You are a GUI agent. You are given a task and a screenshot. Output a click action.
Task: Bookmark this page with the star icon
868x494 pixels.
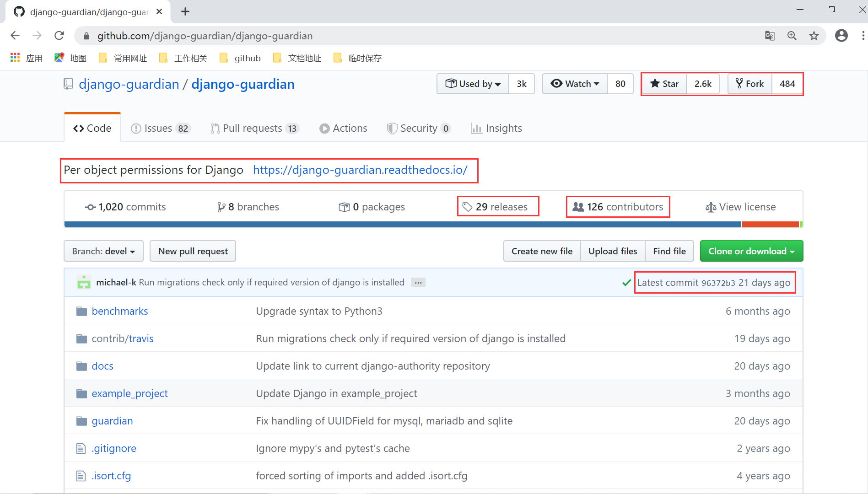click(814, 36)
